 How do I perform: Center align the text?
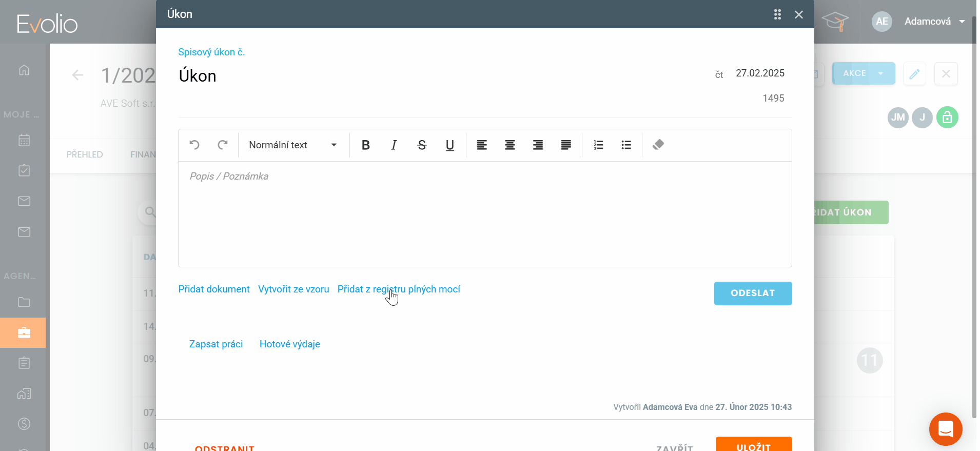(509, 145)
